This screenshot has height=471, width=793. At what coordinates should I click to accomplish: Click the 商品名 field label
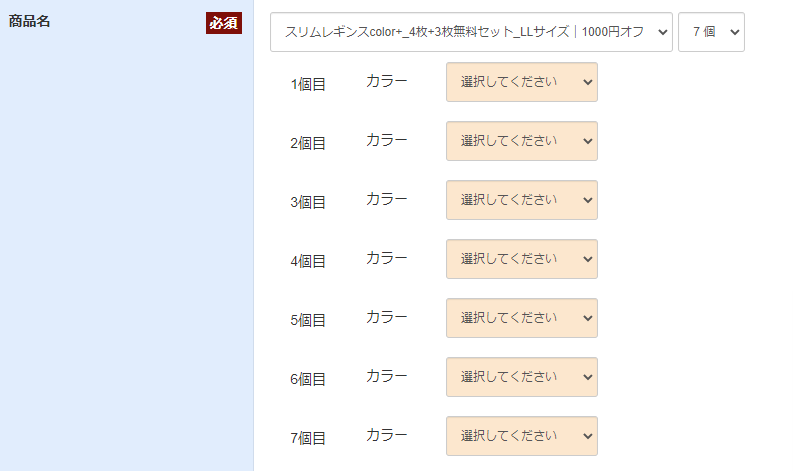pyautogui.click(x=29, y=21)
